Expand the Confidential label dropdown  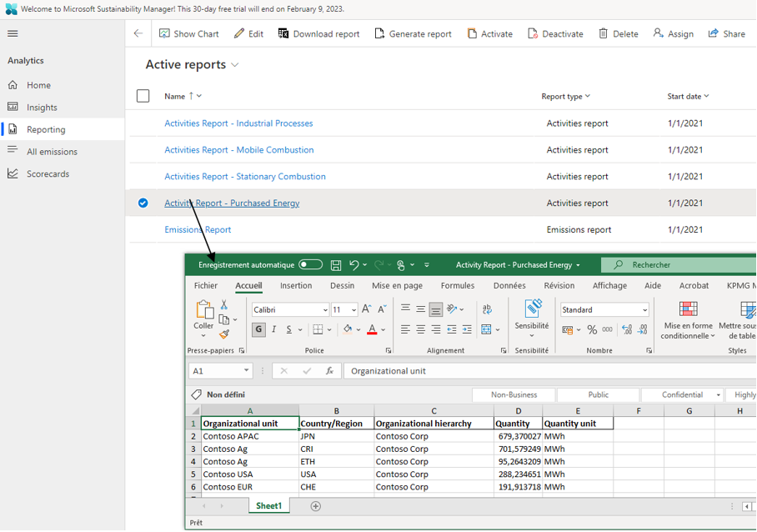(x=719, y=395)
